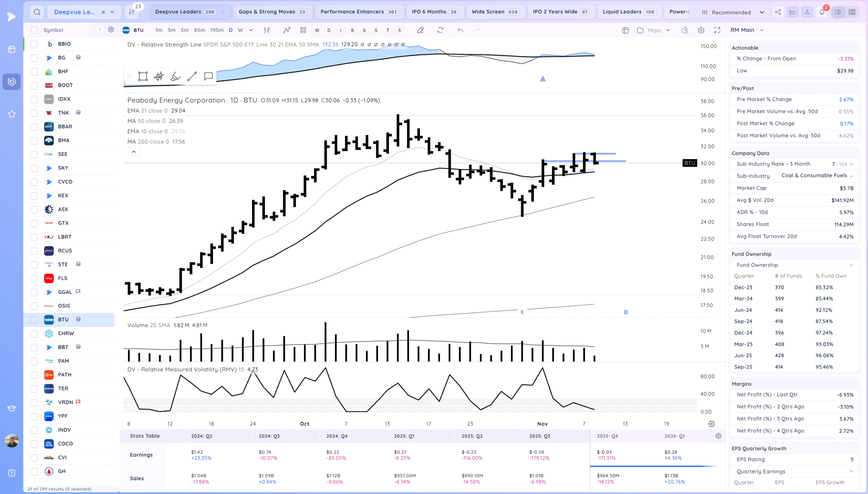Click the share icon in header
The width and height of the screenshot is (868, 494).
[x=778, y=12]
